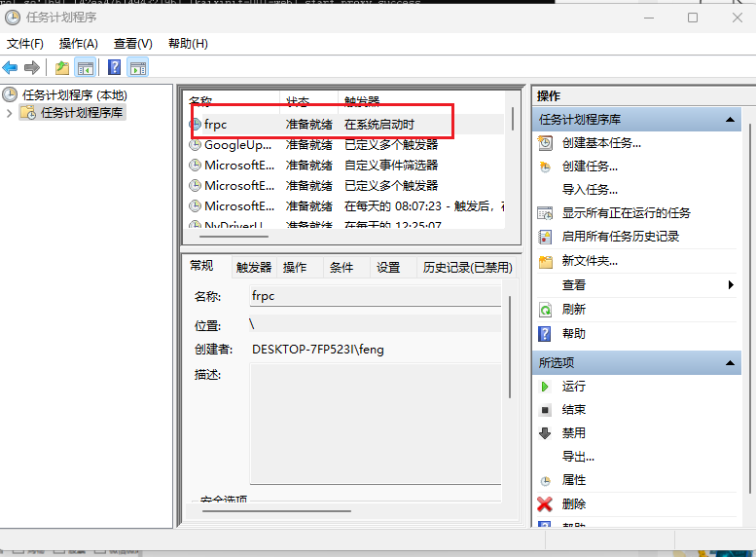756x557 pixels.
Task: Expand the 查看 submenu arrow
Action: tap(731, 284)
